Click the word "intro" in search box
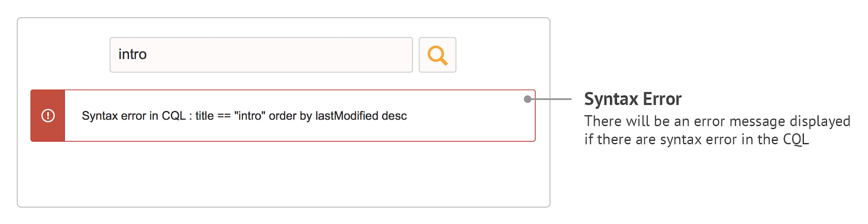868x224 pixels. [132, 55]
